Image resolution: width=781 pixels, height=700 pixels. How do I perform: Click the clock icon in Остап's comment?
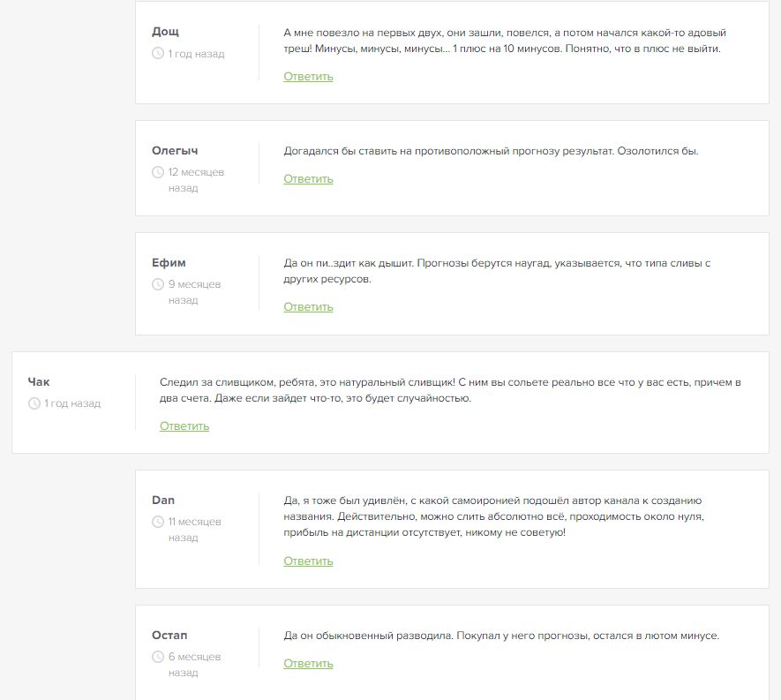click(x=158, y=657)
